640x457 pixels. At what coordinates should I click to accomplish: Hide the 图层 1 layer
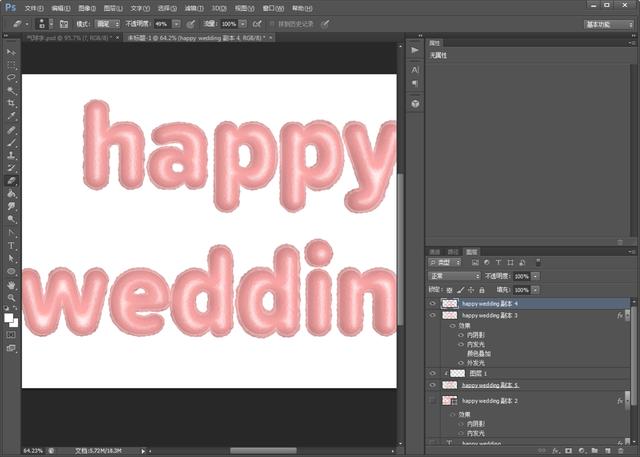(x=433, y=373)
